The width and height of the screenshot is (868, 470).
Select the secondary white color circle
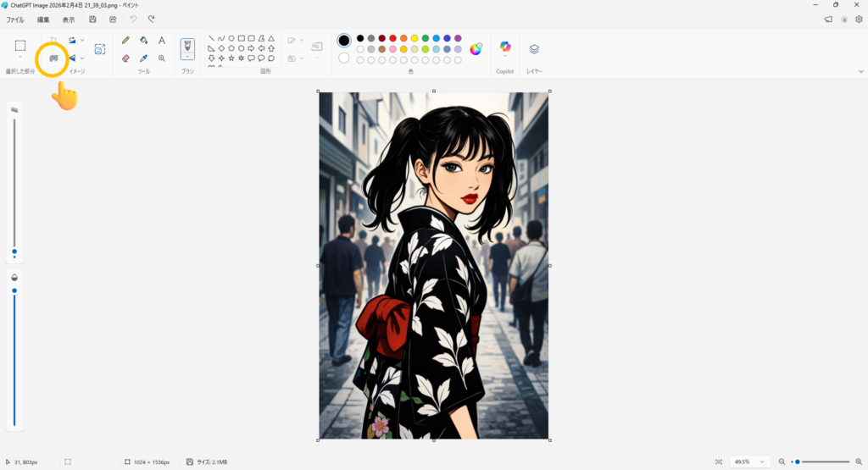(x=344, y=58)
